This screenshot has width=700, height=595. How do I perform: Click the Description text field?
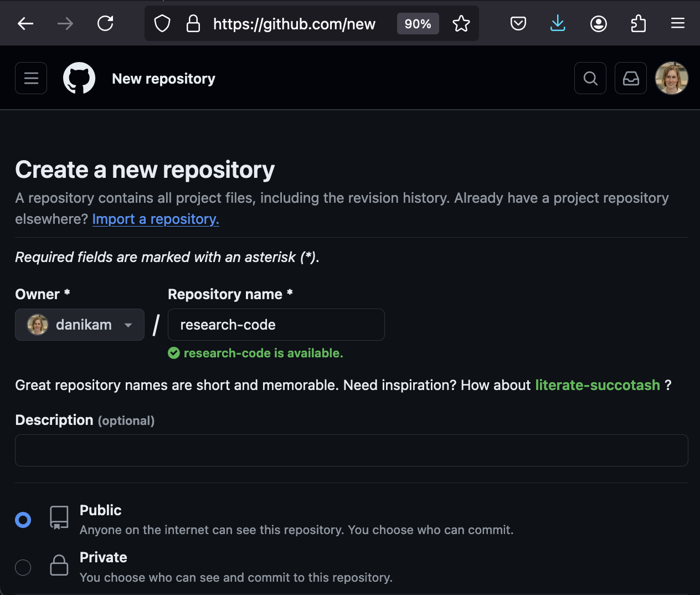coord(351,450)
